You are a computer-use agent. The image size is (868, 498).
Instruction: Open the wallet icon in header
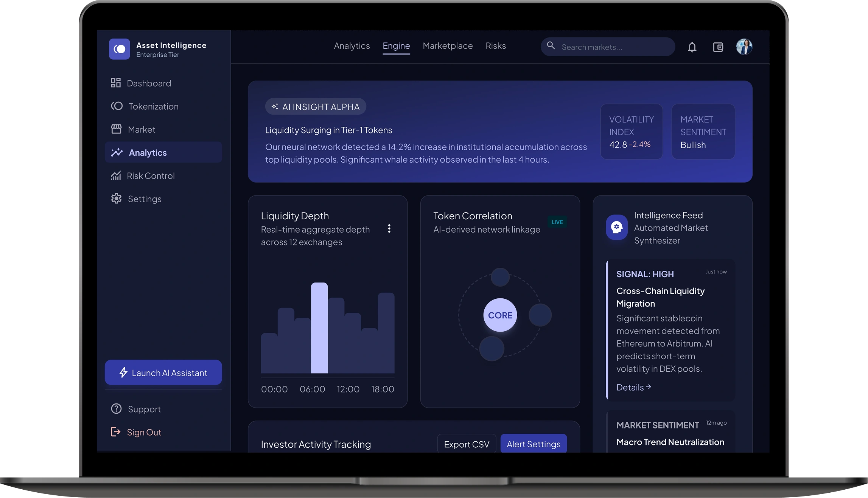coord(718,47)
